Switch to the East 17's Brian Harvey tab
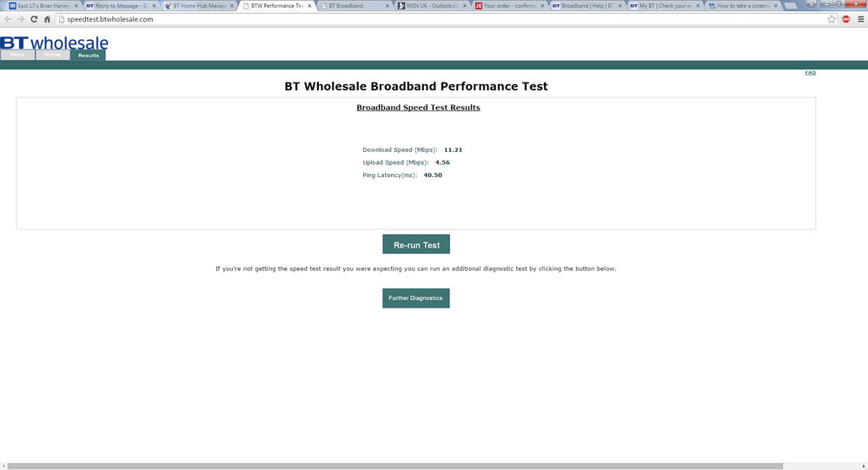The image size is (868, 470). [x=43, y=5]
